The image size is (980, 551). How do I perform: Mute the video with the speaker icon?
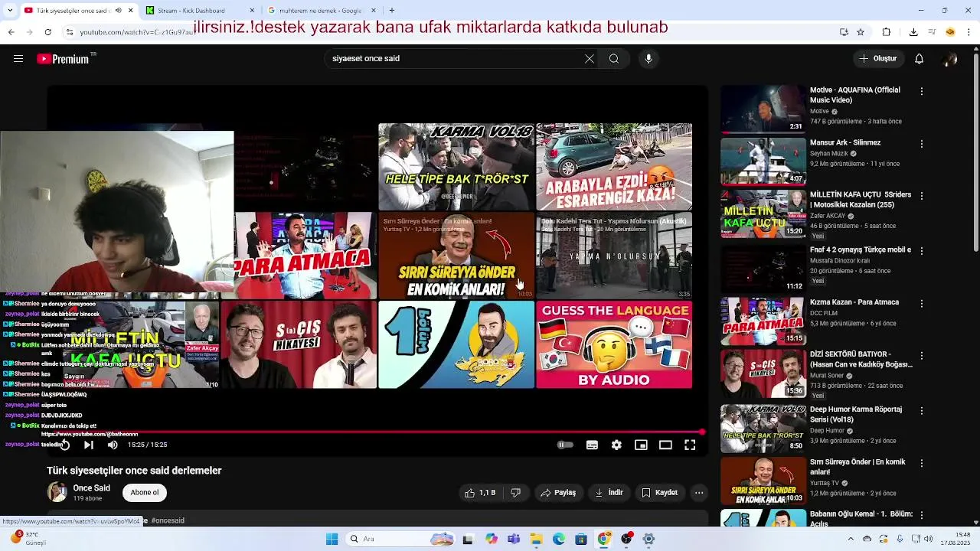(x=113, y=445)
